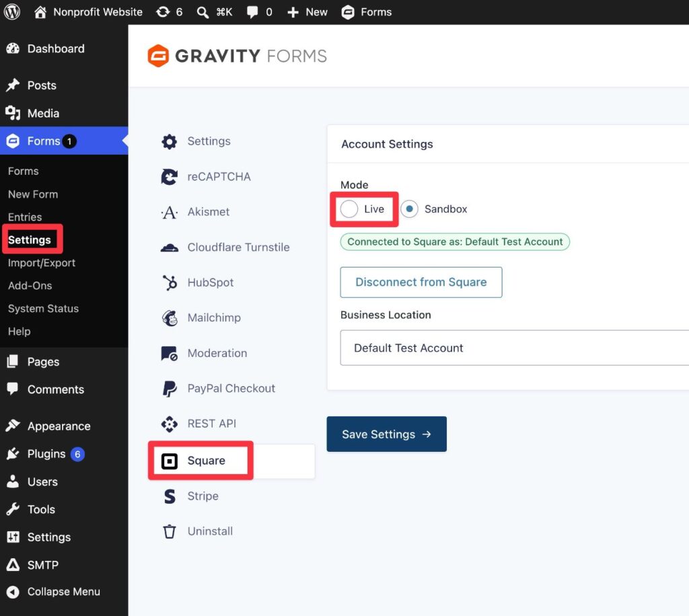Click the Stripe S icon

point(170,496)
